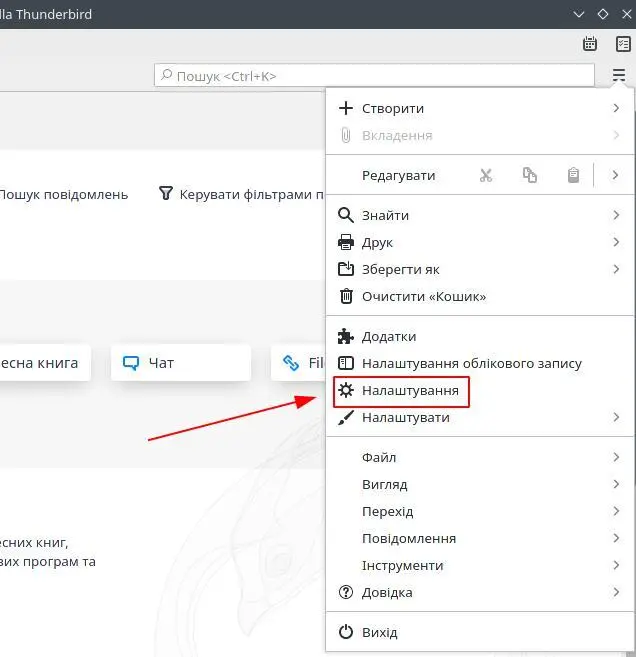Expand the Налаштувати submenu chevron

(616, 417)
